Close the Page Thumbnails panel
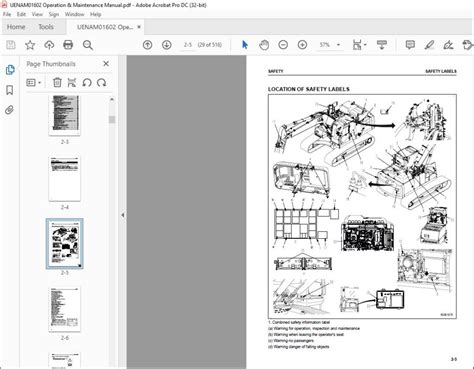Image resolution: width=474 pixels, height=369 pixels. (106, 64)
